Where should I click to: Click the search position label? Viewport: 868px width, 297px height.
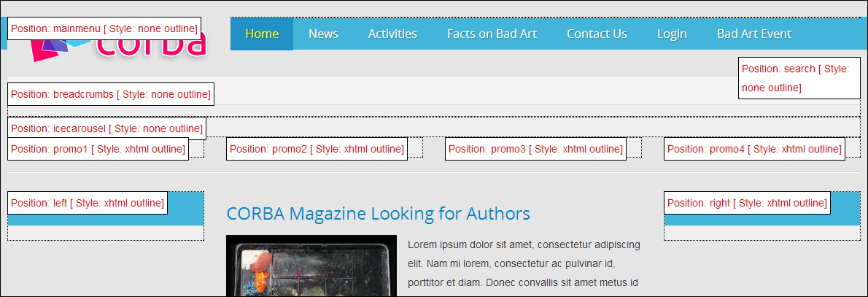[799, 78]
